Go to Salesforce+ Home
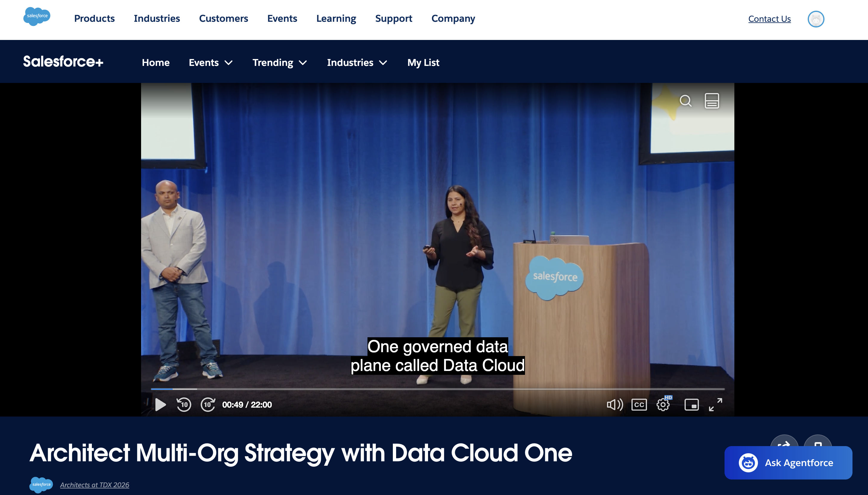The width and height of the screenshot is (868, 495). [155, 63]
